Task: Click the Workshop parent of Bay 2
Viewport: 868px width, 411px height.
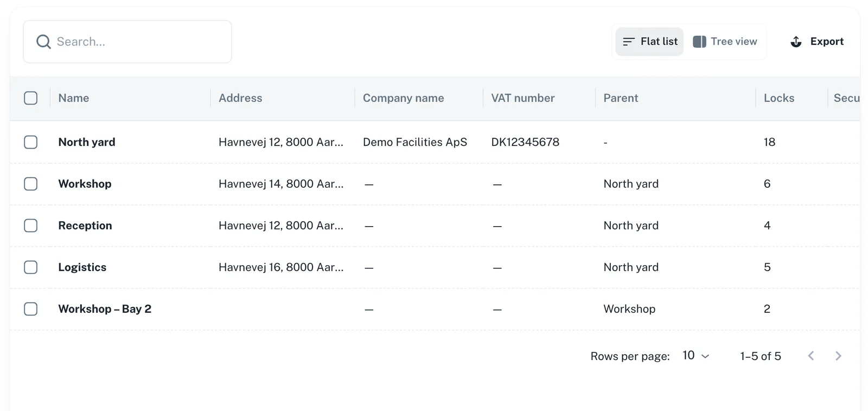Action: click(629, 309)
